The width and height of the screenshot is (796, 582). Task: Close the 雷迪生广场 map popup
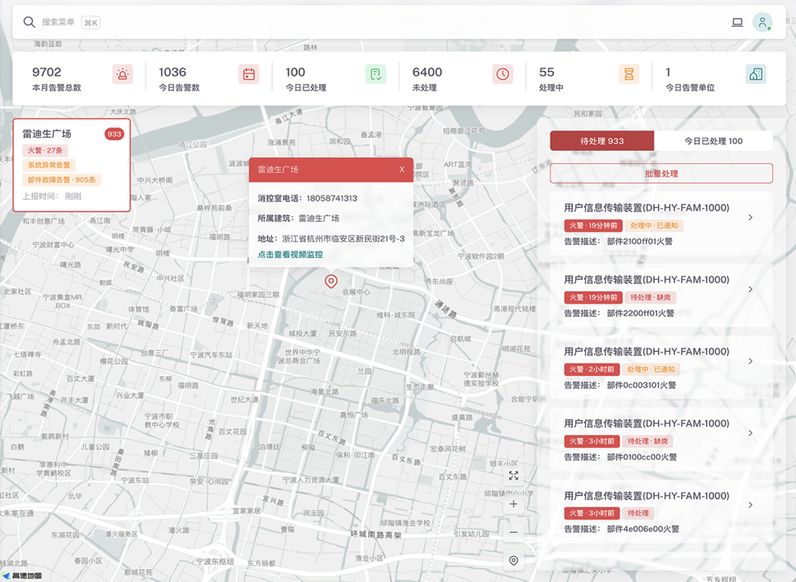click(402, 170)
